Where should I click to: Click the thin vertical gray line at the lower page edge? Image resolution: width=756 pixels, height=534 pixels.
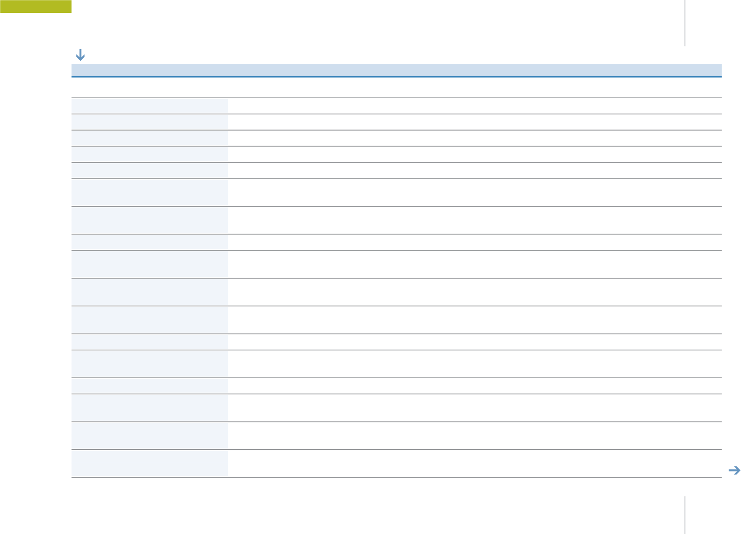685,514
